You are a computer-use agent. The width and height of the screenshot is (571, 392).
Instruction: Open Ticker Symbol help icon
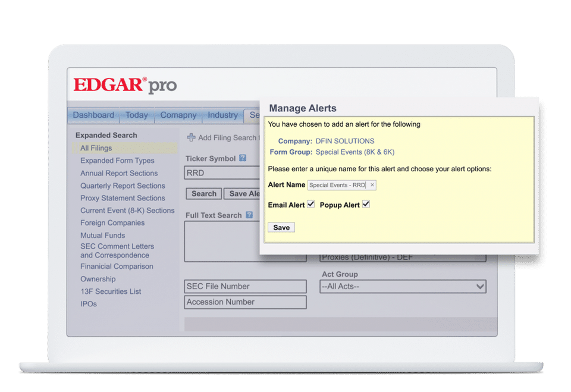[243, 158]
